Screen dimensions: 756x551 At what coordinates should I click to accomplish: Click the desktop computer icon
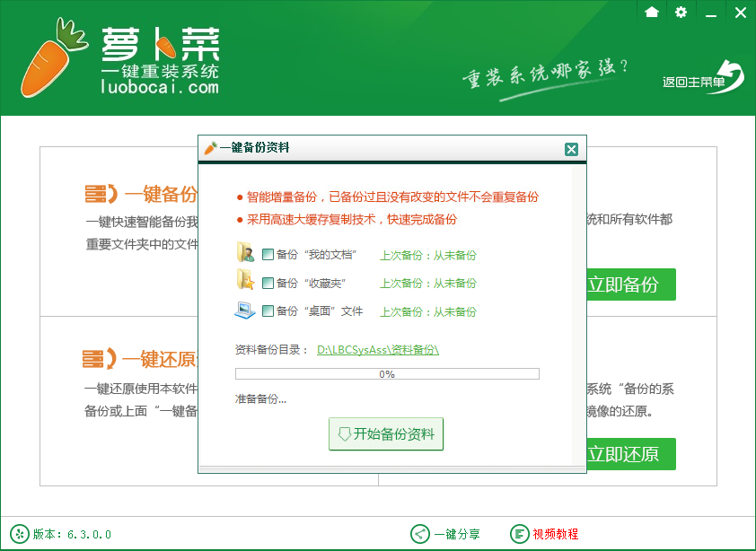245,310
